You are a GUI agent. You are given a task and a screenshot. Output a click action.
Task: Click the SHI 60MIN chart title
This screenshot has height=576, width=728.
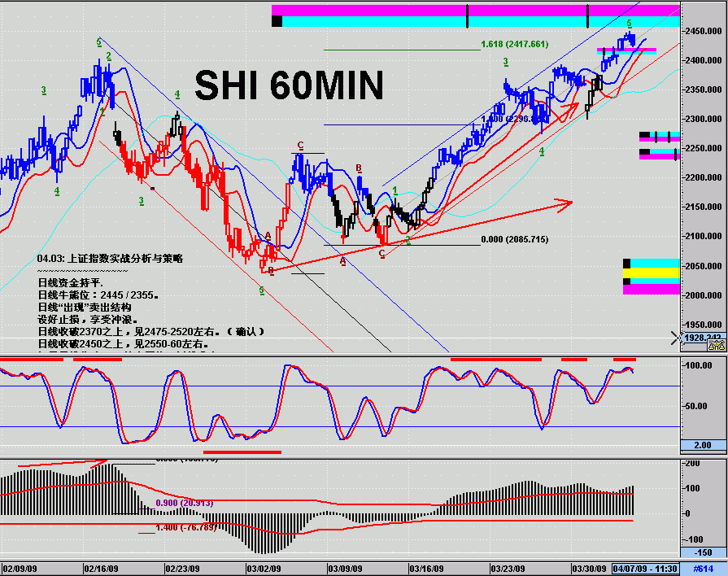pyautogui.click(x=290, y=85)
